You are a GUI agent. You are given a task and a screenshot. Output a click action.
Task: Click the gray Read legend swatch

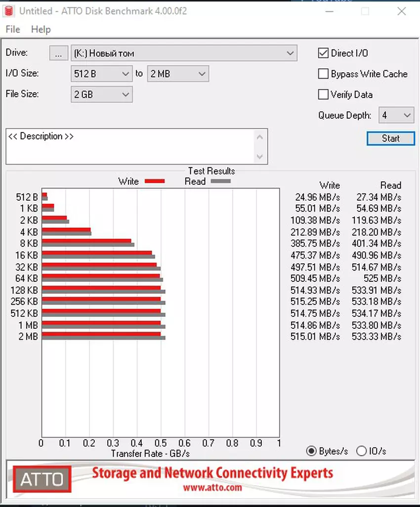[221, 182]
